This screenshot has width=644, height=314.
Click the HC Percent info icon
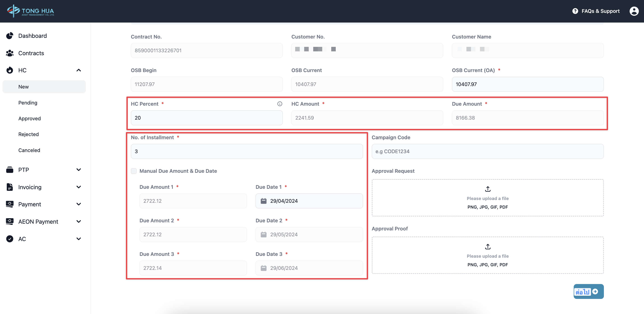[279, 104]
